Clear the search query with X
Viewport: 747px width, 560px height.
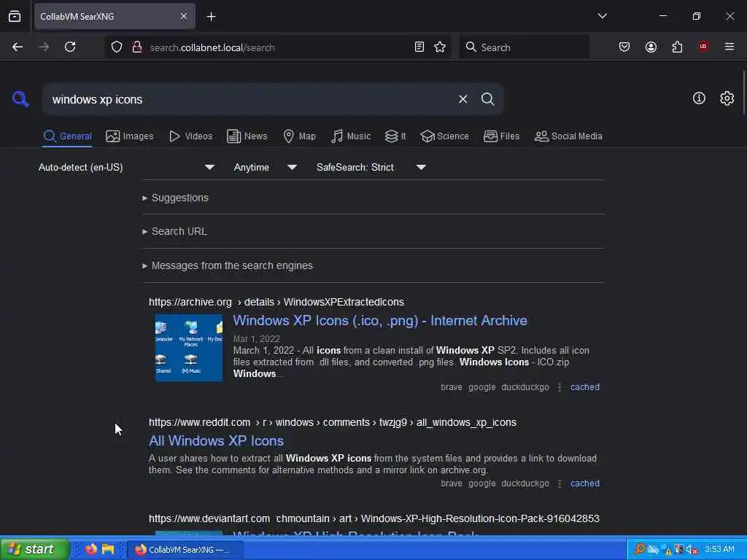point(462,99)
